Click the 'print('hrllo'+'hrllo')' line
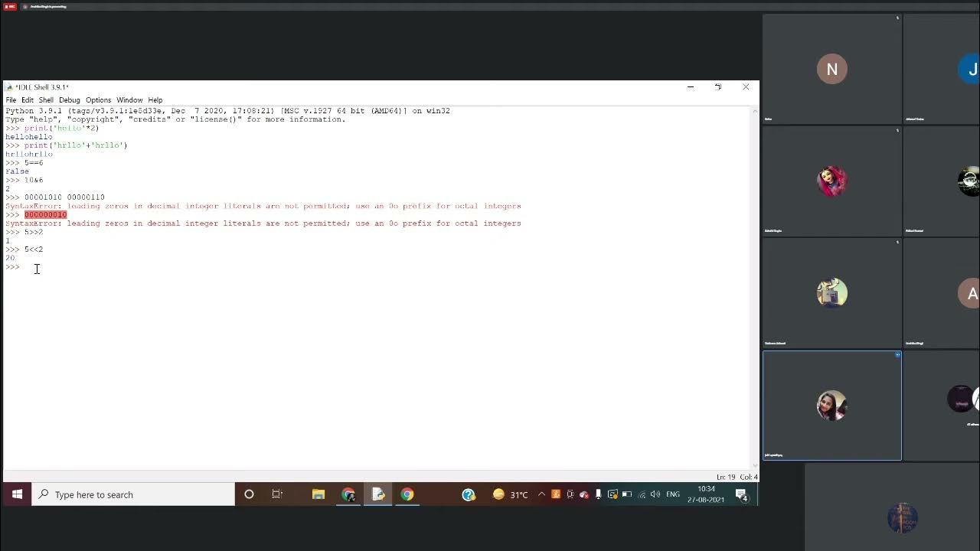Image resolution: width=980 pixels, height=551 pixels. point(76,145)
